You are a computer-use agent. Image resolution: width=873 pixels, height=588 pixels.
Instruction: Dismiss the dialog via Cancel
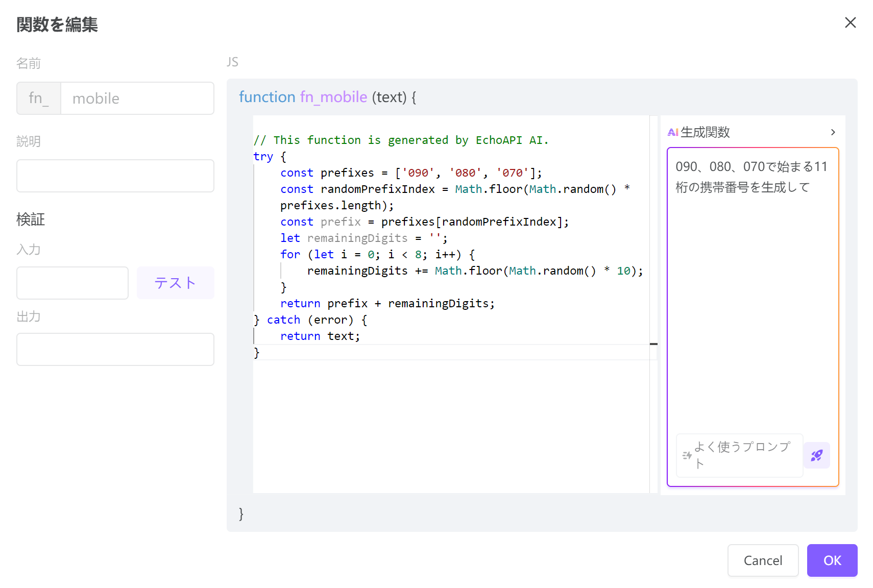[x=763, y=560]
